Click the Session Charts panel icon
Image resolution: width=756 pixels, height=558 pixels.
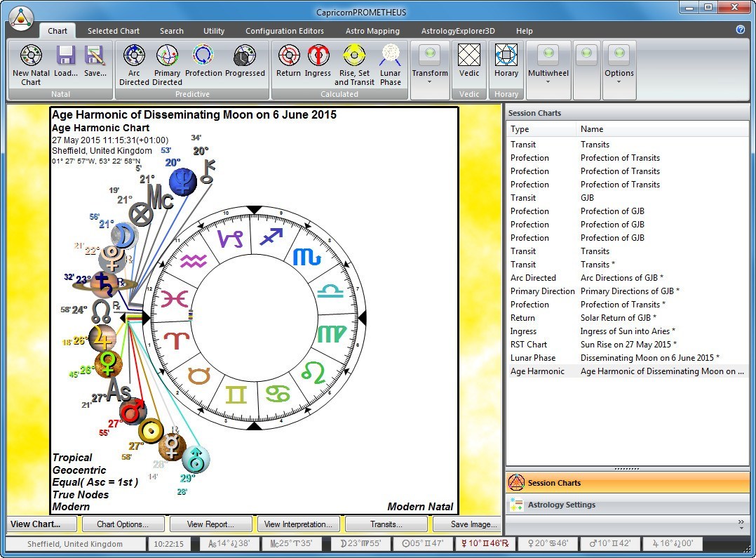point(516,483)
